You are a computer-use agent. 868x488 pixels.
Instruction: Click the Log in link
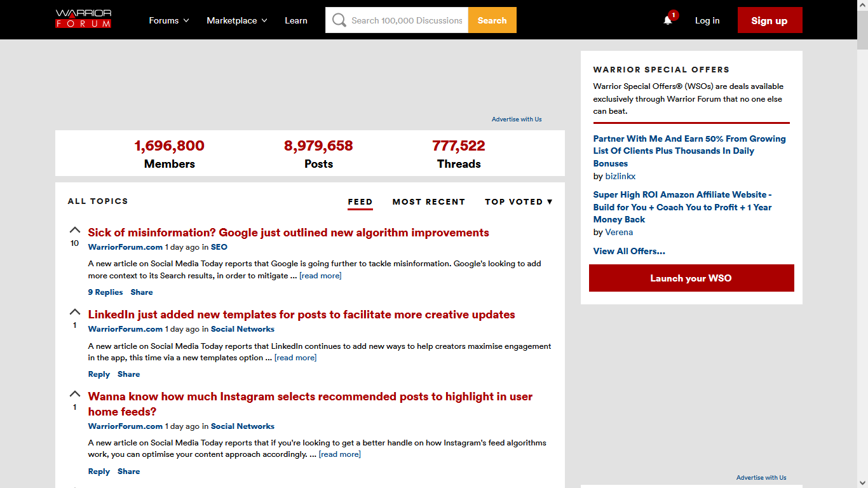[x=707, y=20]
